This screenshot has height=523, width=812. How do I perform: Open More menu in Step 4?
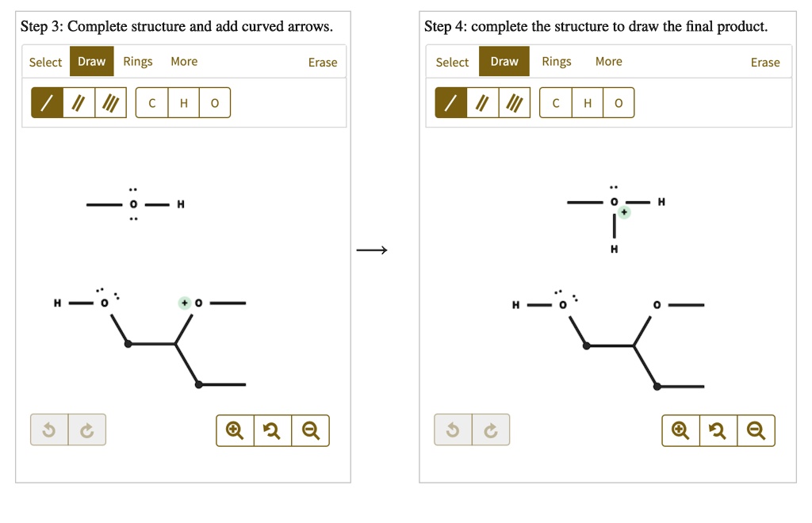tap(608, 61)
